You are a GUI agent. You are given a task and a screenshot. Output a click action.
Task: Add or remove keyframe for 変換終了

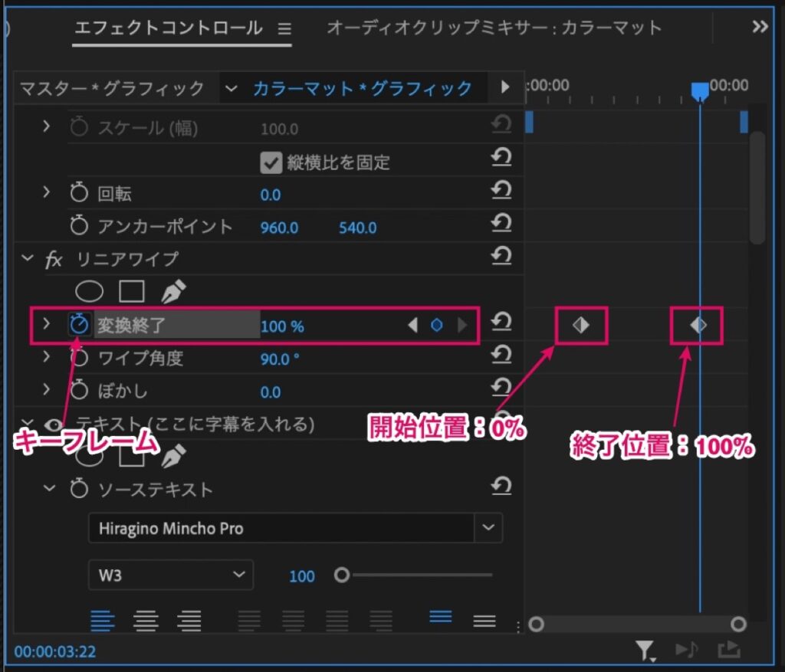436,325
